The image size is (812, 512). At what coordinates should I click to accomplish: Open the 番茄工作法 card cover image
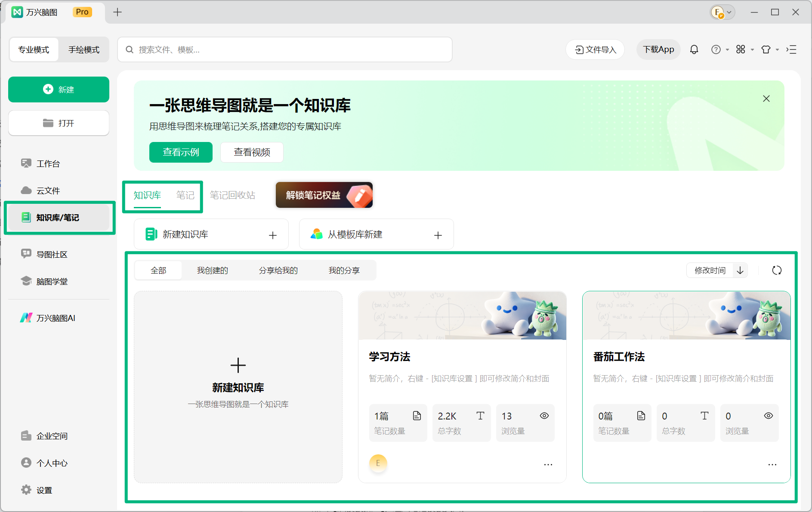(686, 315)
